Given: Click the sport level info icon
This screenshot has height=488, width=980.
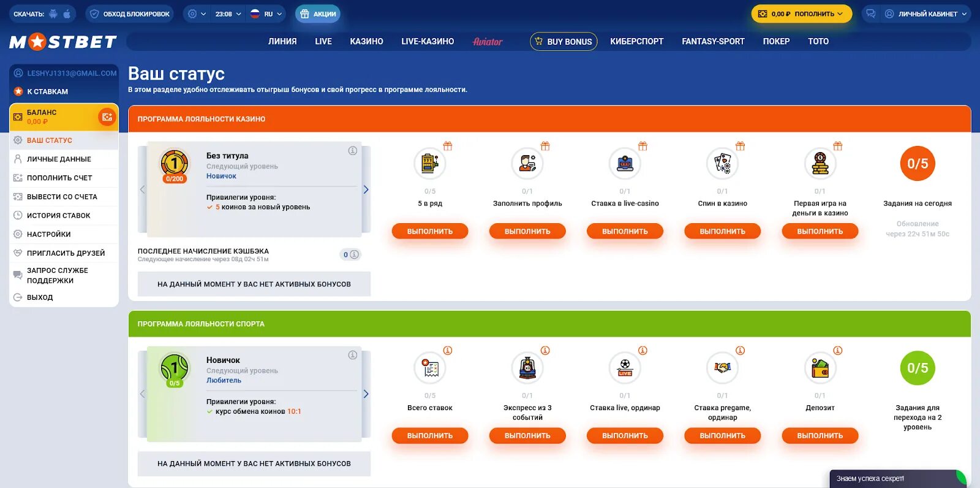Looking at the screenshot, I should (x=353, y=355).
